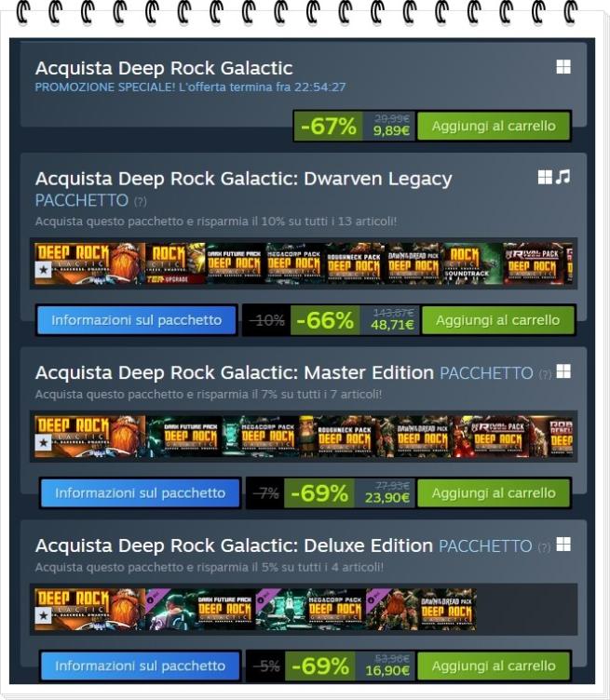Select Rival Pack thumbnail in Master Edition row
Screen dimensions: 610x700
[491, 437]
